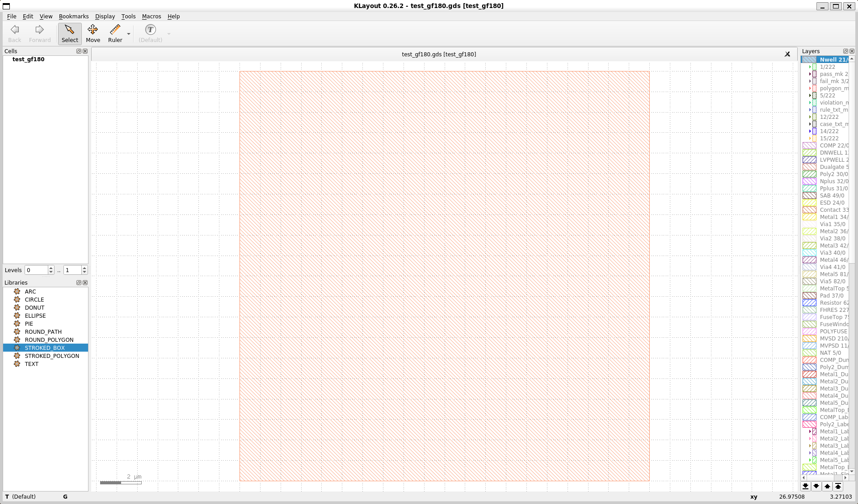Close the test_gf180.gds layout tab
The width and height of the screenshot is (858, 504).
(x=787, y=54)
